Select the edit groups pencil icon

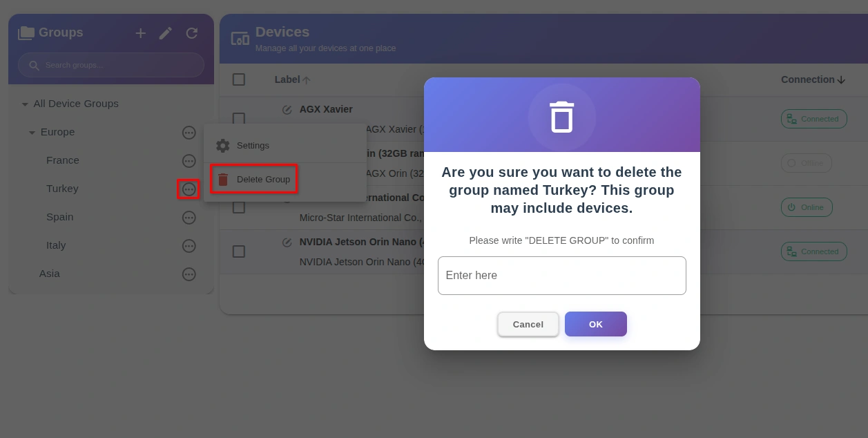pyautogui.click(x=165, y=32)
